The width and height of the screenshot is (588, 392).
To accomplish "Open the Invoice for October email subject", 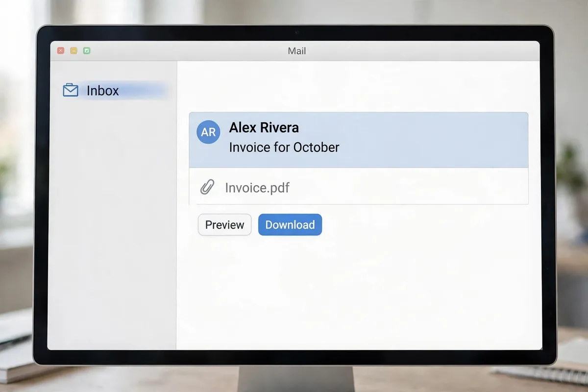I will pos(284,147).
